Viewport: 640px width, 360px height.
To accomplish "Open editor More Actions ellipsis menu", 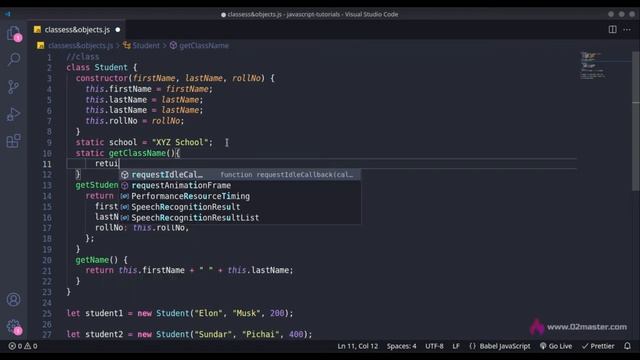I will 627,29.
